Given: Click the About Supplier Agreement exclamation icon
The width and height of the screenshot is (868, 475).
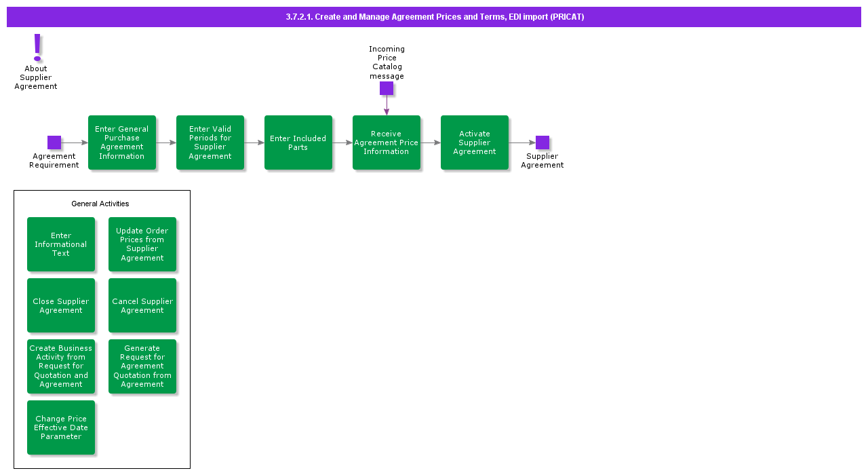Looking at the screenshot, I should tap(37, 47).
